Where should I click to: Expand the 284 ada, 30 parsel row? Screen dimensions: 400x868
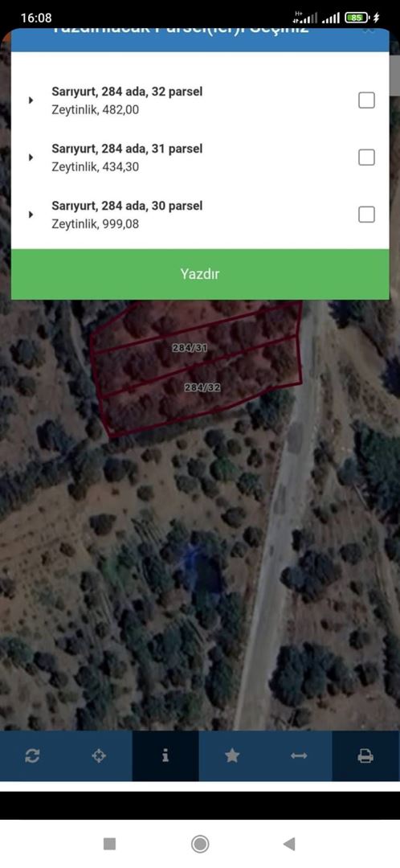point(31,215)
